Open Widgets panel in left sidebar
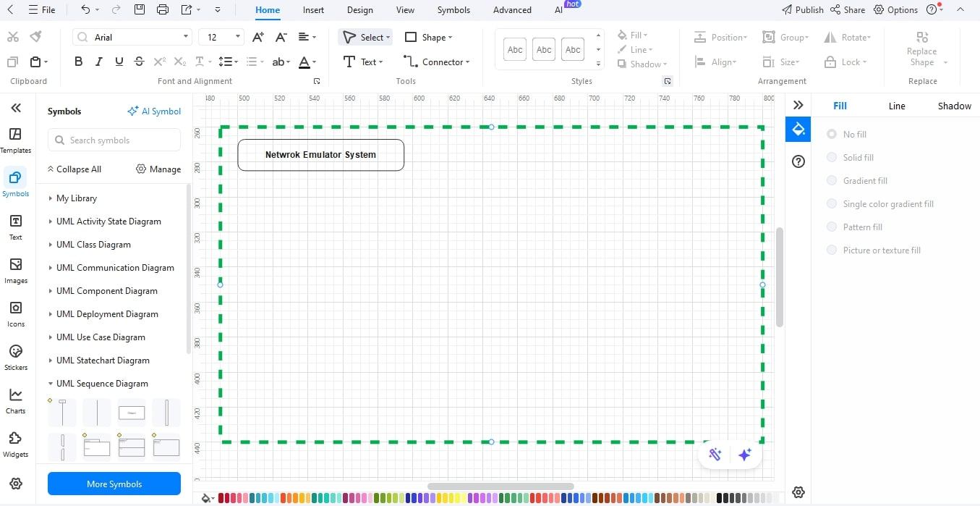The height and width of the screenshot is (506, 980). coord(15,444)
